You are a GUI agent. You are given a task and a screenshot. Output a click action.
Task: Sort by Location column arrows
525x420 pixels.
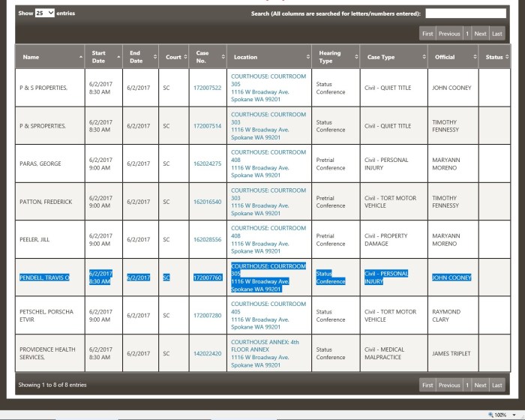click(x=307, y=57)
